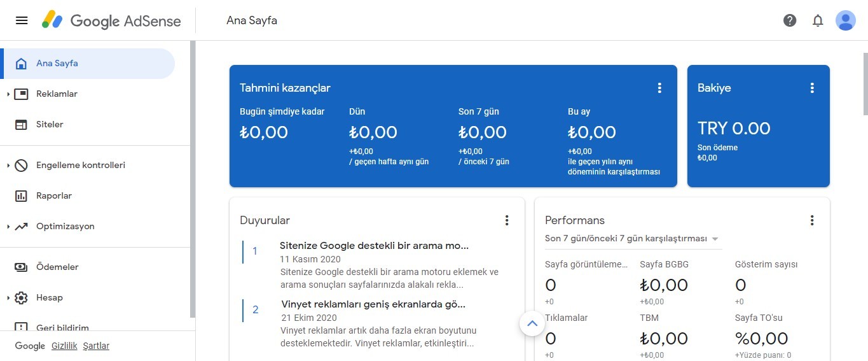The height and width of the screenshot is (361, 868).
Task: Expand the Engelleme kontrolleri submenu arrow
Action: [x=8, y=166]
